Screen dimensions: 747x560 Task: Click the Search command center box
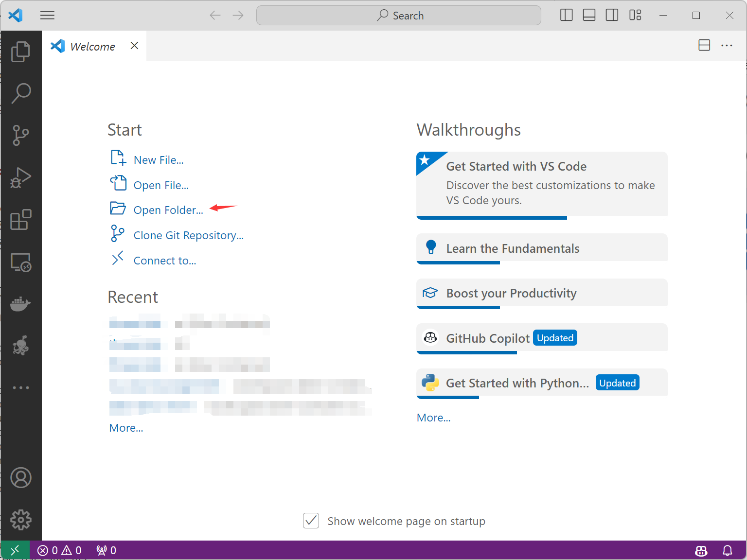coord(399,16)
